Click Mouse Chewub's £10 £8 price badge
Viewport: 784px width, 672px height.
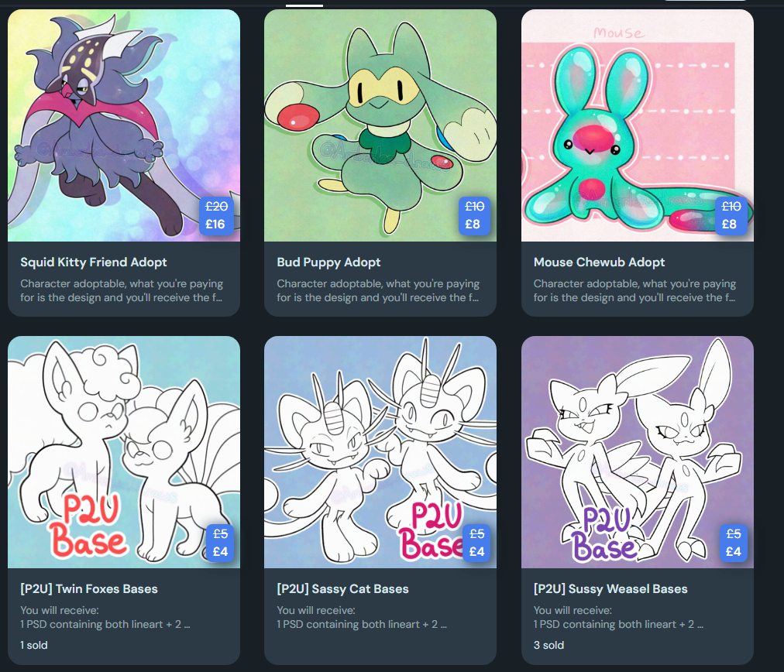pyautogui.click(x=731, y=215)
